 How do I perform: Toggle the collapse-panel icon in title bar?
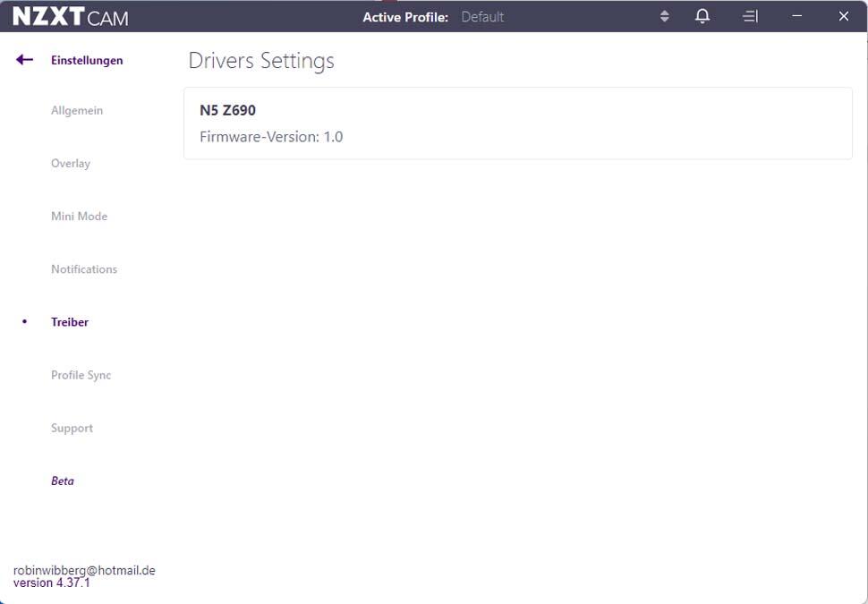coord(750,17)
